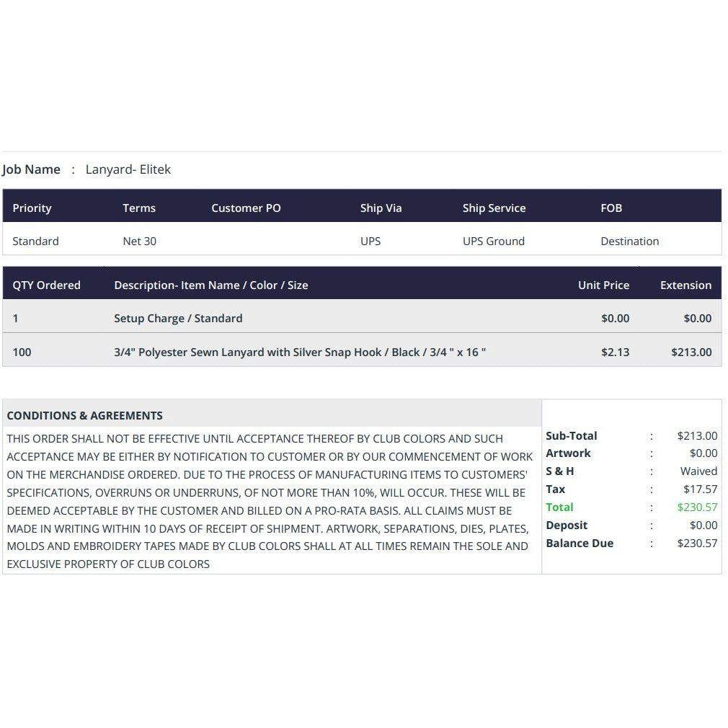This screenshot has height=728, width=728.
Task: Click the Terms column header
Action: [x=139, y=208]
